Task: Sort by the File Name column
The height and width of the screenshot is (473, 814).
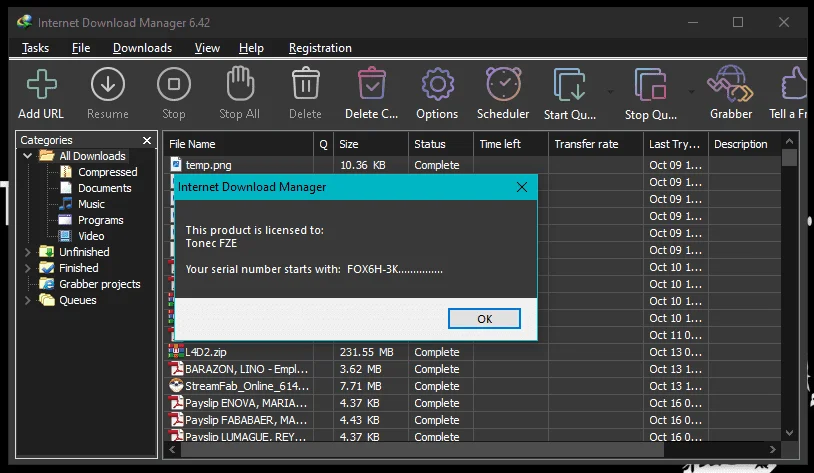Action: pyautogui.click(x=238, y=144)
